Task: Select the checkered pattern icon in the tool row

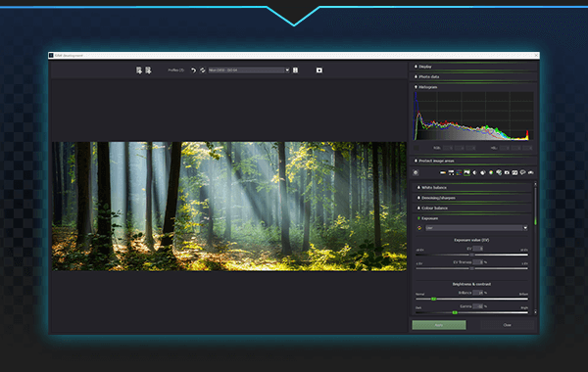Action: click(451, 172)
